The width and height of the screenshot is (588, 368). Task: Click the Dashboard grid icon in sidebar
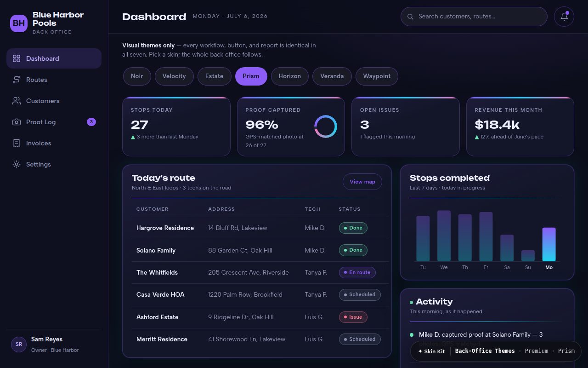(17, 58)
